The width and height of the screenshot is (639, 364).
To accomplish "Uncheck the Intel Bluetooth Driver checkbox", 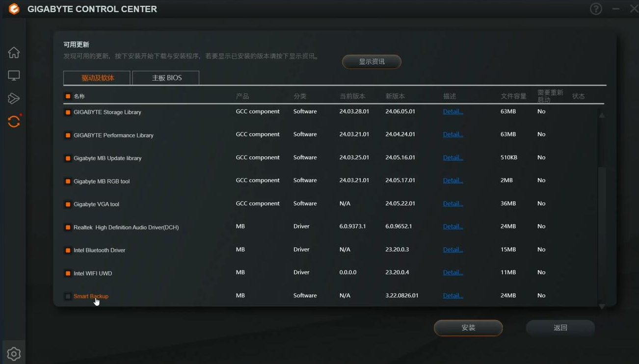I will click(68, 250).
